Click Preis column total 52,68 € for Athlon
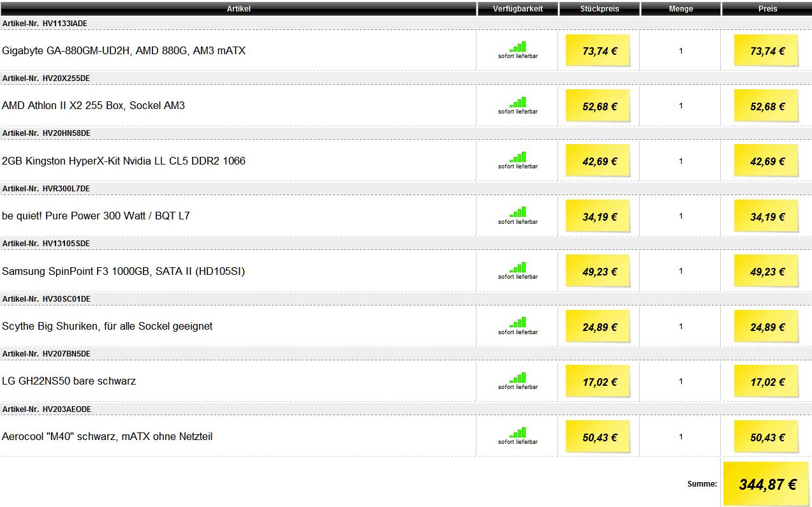 coord(766,106)
